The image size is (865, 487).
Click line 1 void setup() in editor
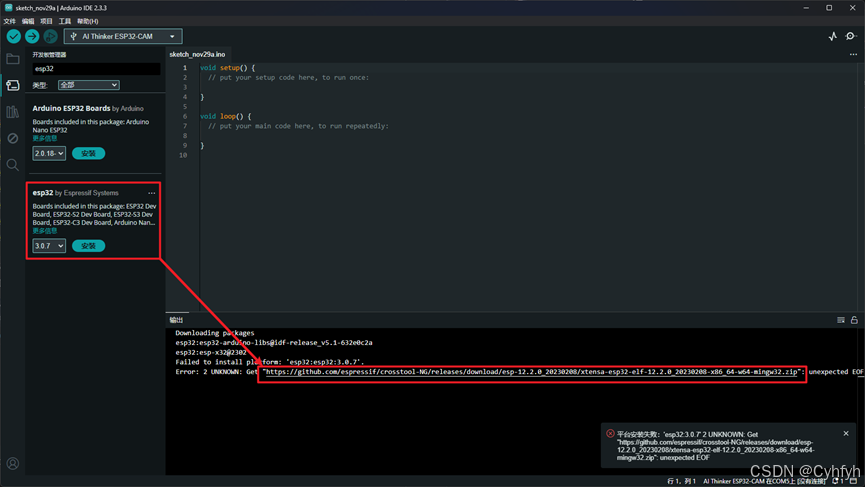[x=227, y=68]
